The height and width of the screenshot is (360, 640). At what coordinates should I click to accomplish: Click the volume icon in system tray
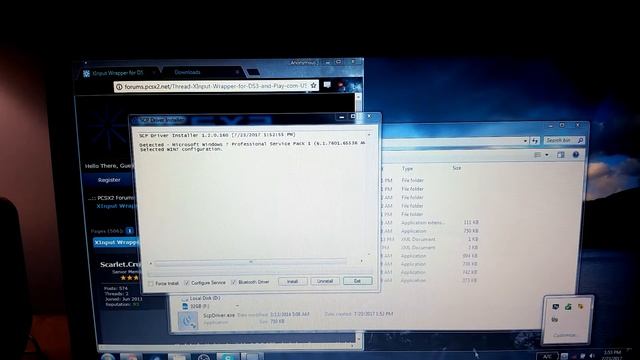click(592, 356)
